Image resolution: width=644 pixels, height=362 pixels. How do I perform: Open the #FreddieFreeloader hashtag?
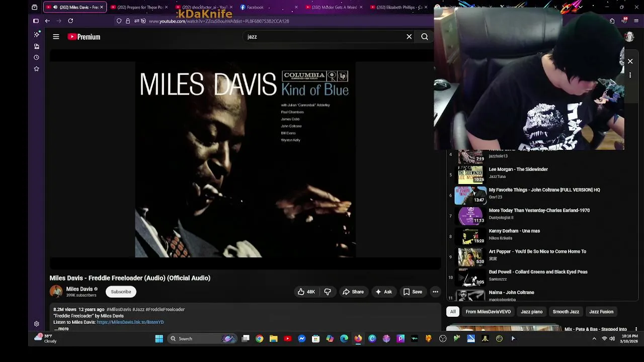(x=165, y=310)
